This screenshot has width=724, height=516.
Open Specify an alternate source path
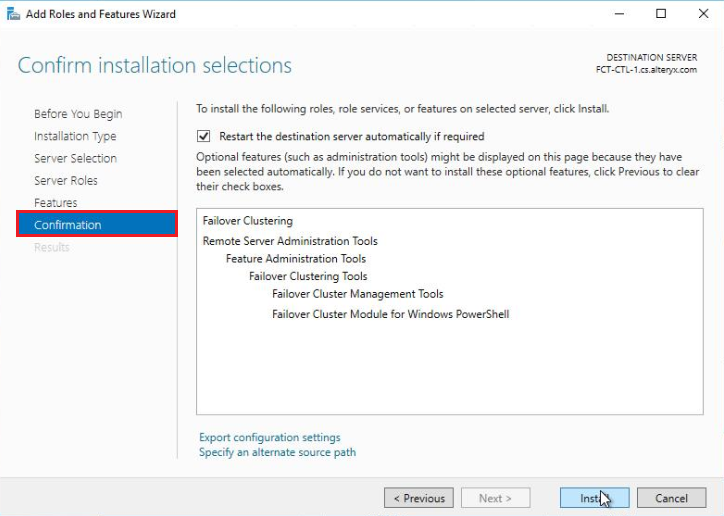pos(277,452)
